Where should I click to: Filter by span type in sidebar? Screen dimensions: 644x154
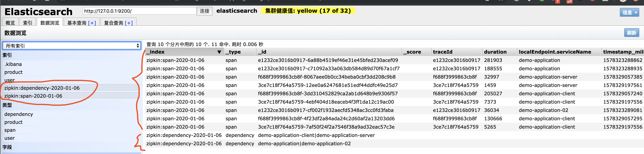pos(71,130)
